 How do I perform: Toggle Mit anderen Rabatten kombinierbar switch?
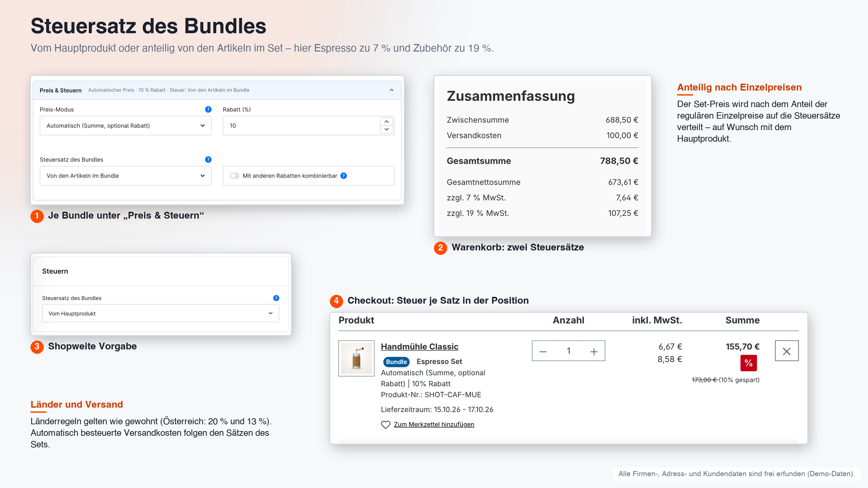[x=234, y=176]
